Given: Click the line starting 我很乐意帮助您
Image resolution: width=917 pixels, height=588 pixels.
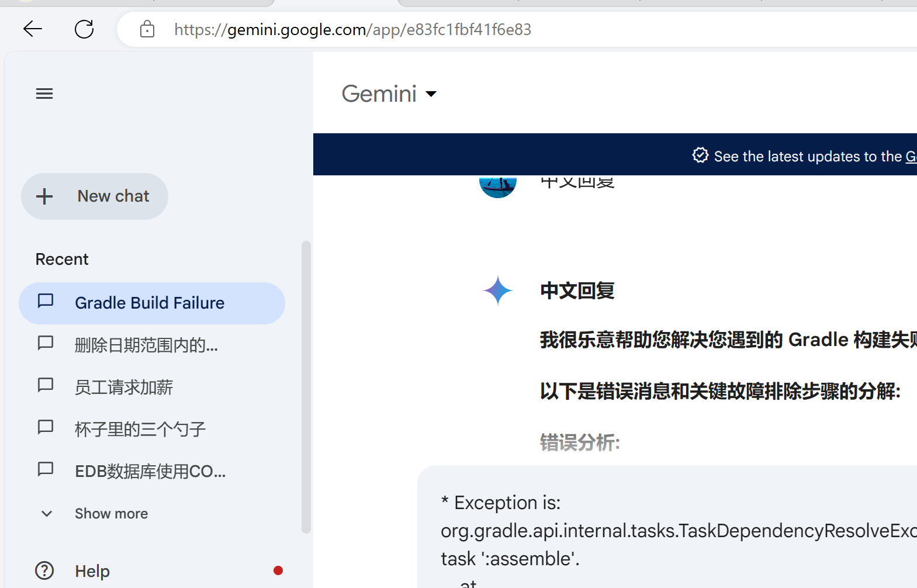Looking at the screenshot, I should (728, 340).
